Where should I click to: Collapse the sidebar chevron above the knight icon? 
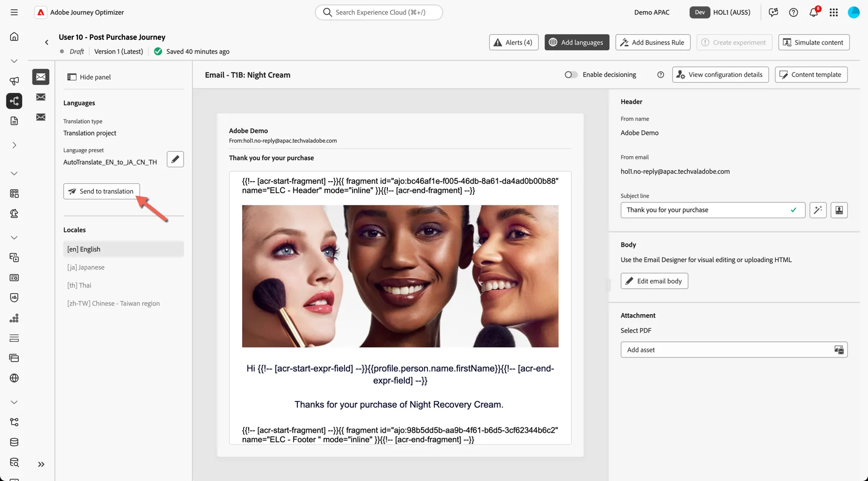click(14, 173)
